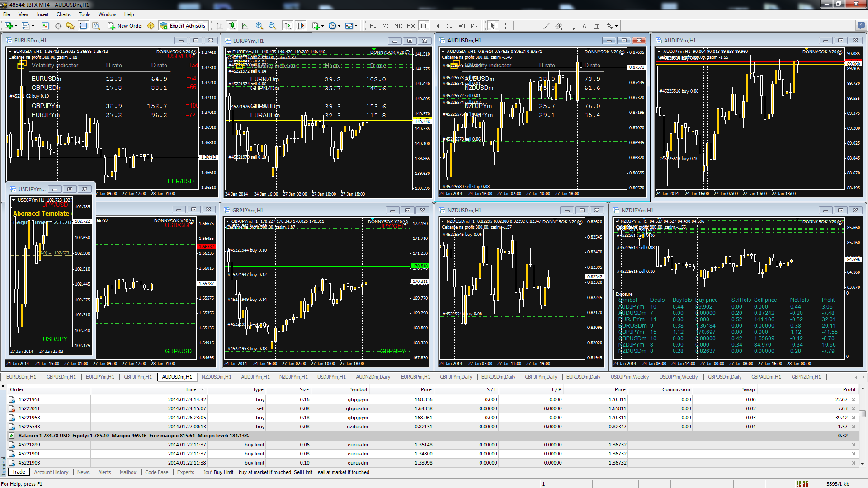Viewport: 868px width, 488px height.
Task: Select the Text Label tool
Action: (597, 26)
